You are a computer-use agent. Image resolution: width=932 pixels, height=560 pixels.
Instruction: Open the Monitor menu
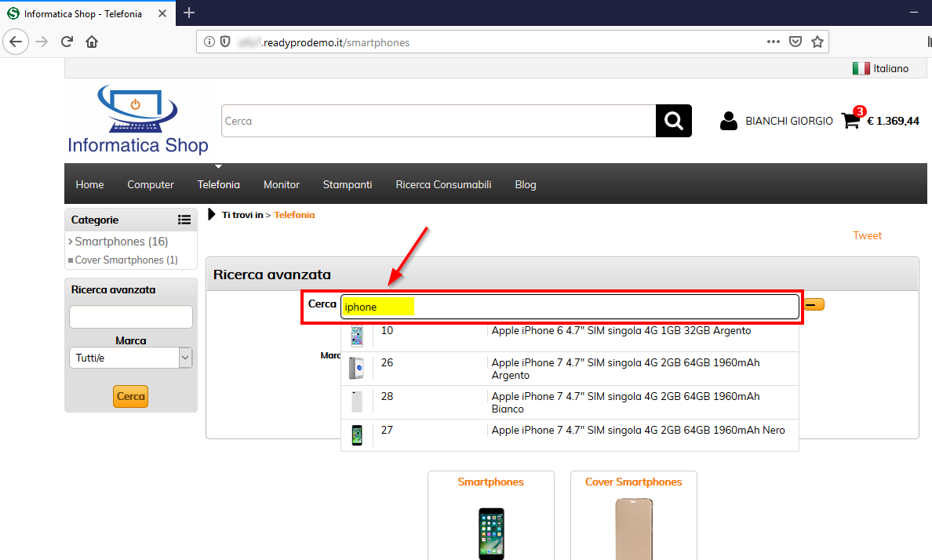coord(282,185)
